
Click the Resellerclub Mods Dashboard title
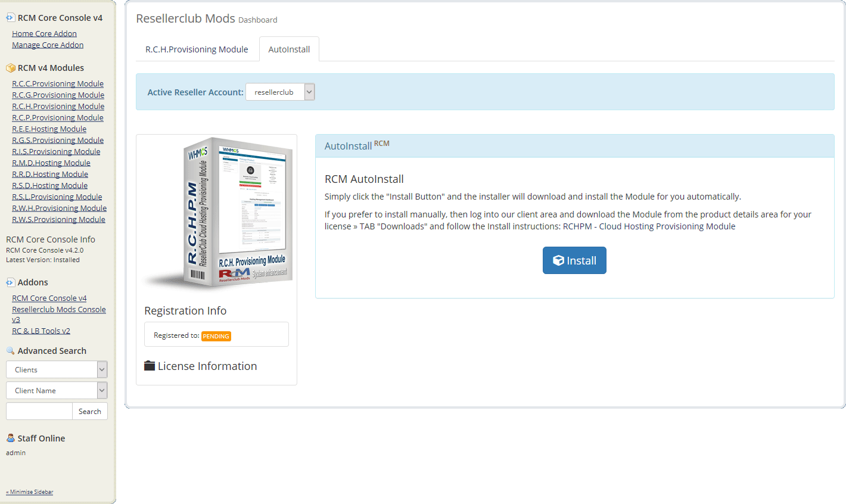(207, 18)
